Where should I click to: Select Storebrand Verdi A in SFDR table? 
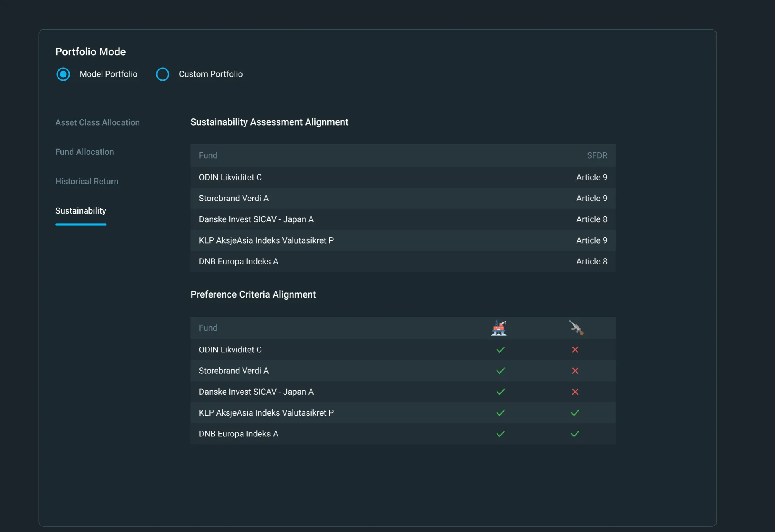pyautogui.click(x=403, y=199)
